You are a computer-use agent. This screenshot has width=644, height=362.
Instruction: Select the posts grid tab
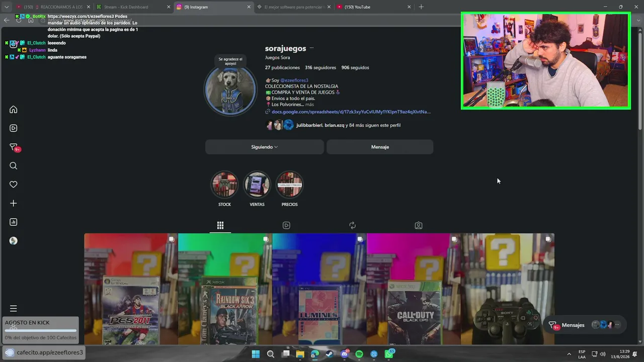click(x=220, y=225)
